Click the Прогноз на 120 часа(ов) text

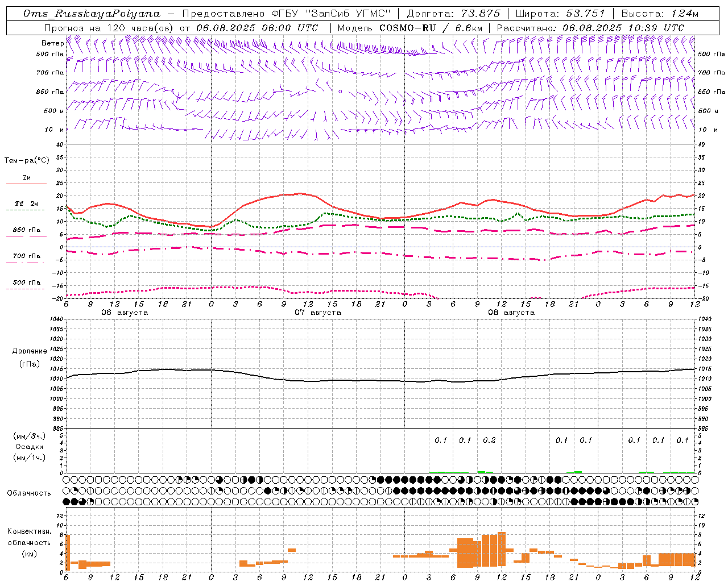[110, 28]
